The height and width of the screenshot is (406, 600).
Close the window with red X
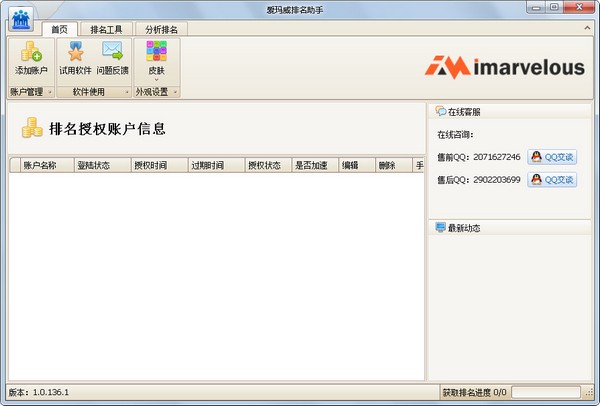point(579,7)
